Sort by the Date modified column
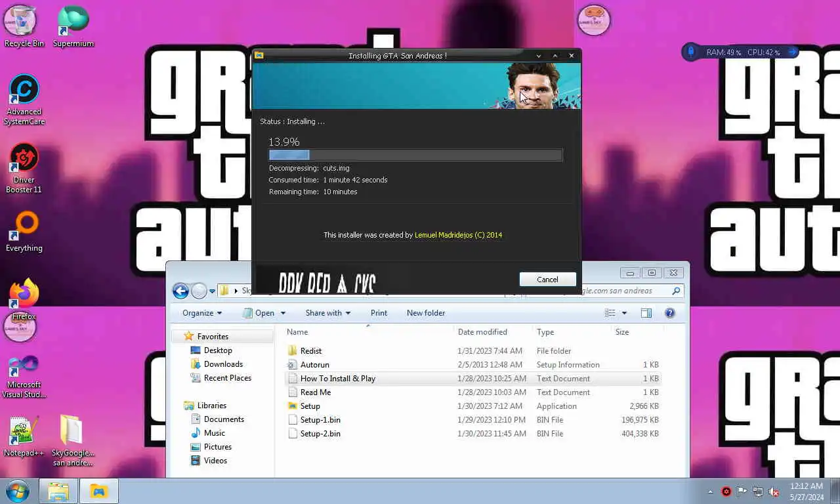The image size is (840, 504). [x=493, y=332]
